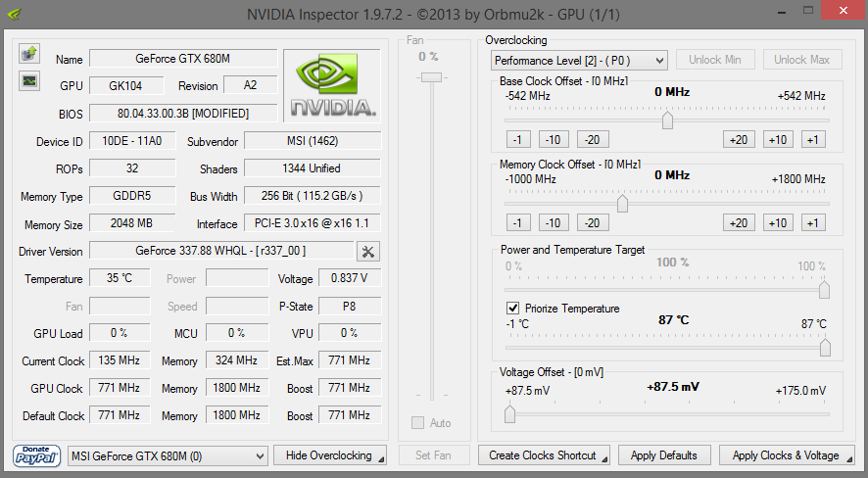Click the Memory Clock Offset slider handle

click(622, 204)
